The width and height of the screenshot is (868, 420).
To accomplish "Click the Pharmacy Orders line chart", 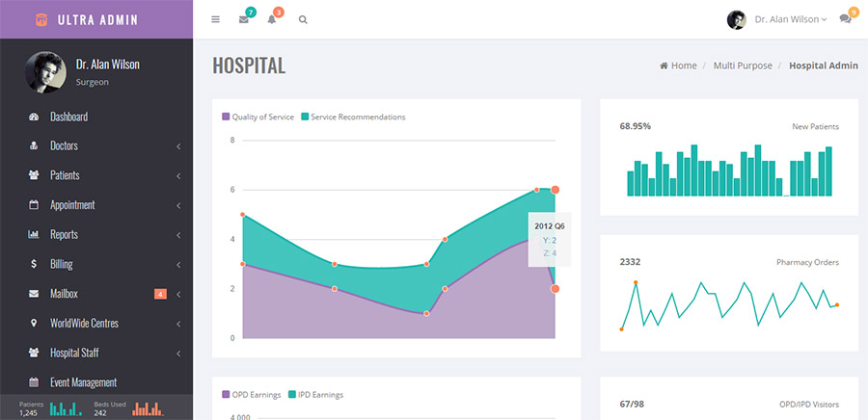I will click(x=729, y=305).
